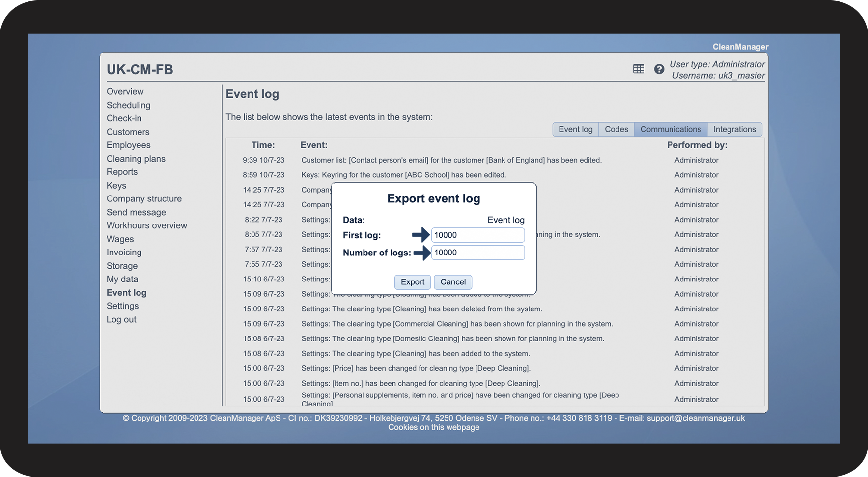Go to Scheduling in the sidebar
This screenshot has width=868, height=477.
[x=128, y=105]
